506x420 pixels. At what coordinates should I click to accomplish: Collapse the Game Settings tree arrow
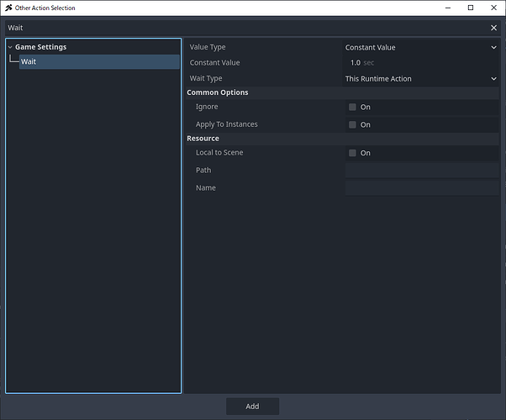point(10,48)
